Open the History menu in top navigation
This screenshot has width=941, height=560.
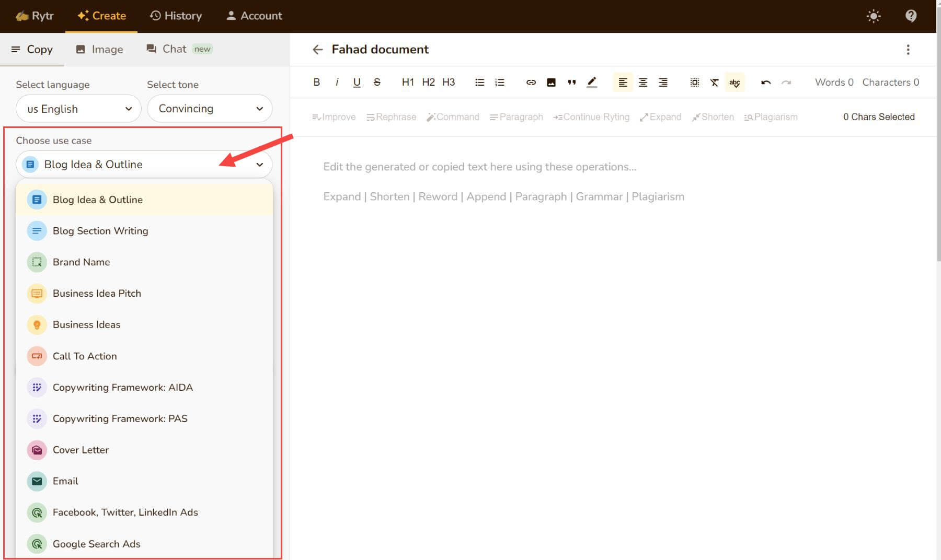click(176, 16)
